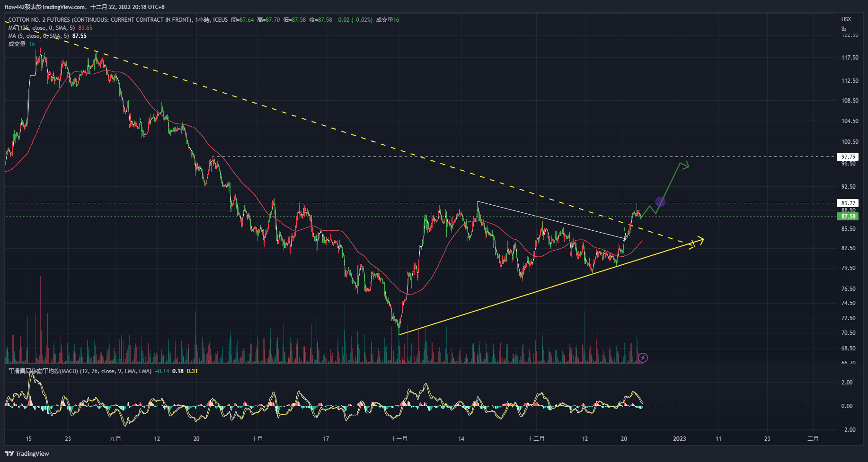The width and height of the screenshot is (868, 462).
Task: Click the 87.55 MA value
Action: click(x=79, y=36)
